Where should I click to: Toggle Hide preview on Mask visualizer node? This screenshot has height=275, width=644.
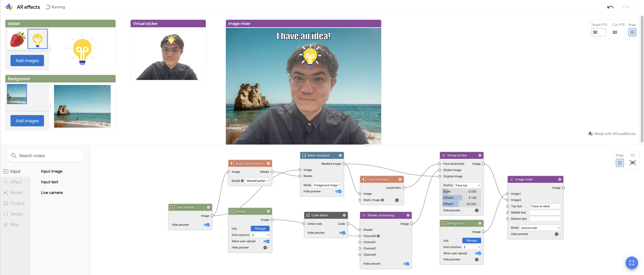tap(338, 191)
